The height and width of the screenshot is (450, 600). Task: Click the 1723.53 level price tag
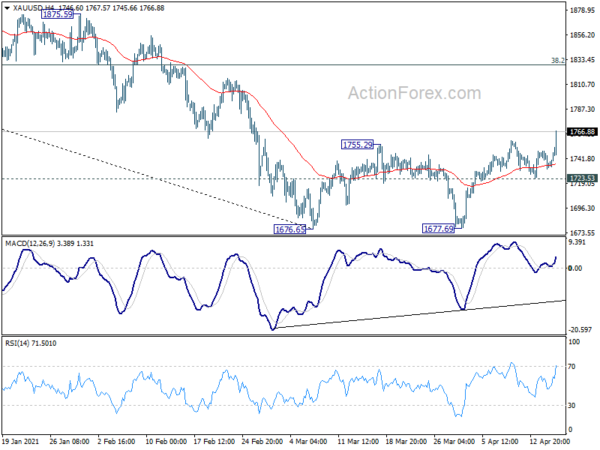[582, 178]
